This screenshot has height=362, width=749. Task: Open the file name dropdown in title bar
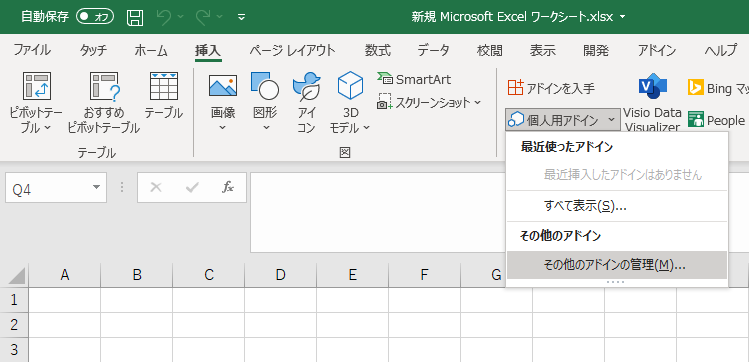click(622, 17)
